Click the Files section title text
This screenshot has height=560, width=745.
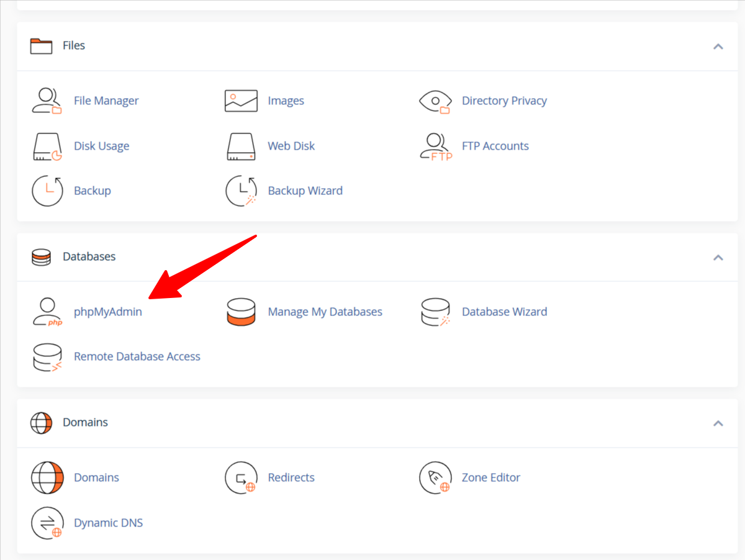coord(74,45)
